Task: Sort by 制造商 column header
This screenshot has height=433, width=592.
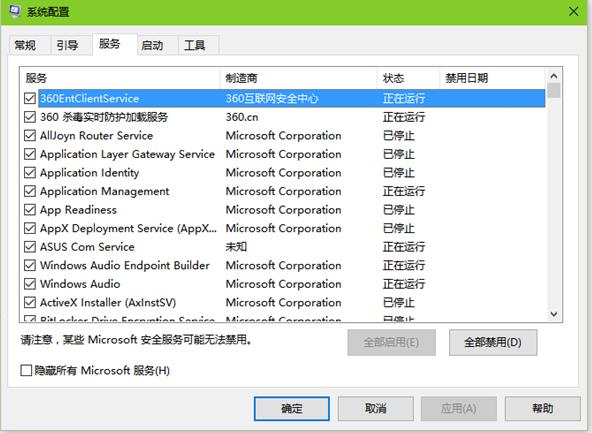Action: pyautogui.click(x=298, y=78)
